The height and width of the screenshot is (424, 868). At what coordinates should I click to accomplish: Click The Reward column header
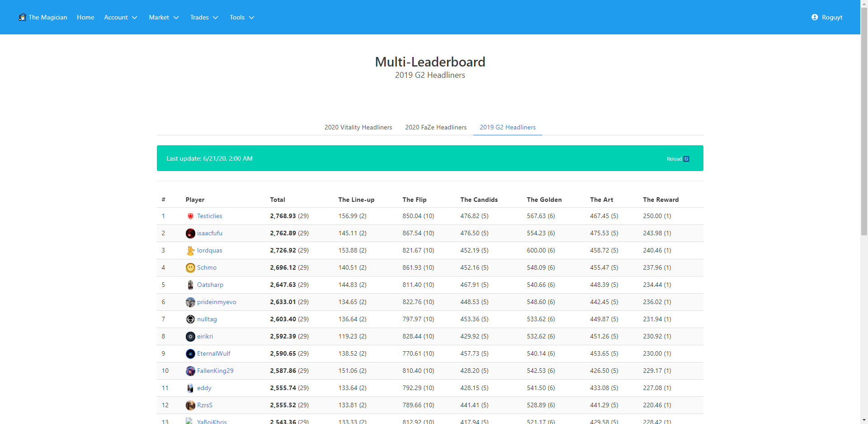tap(661, 200)
